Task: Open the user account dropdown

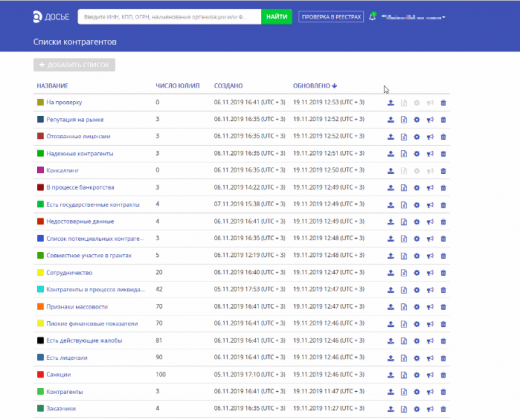Action: [413, 17]
